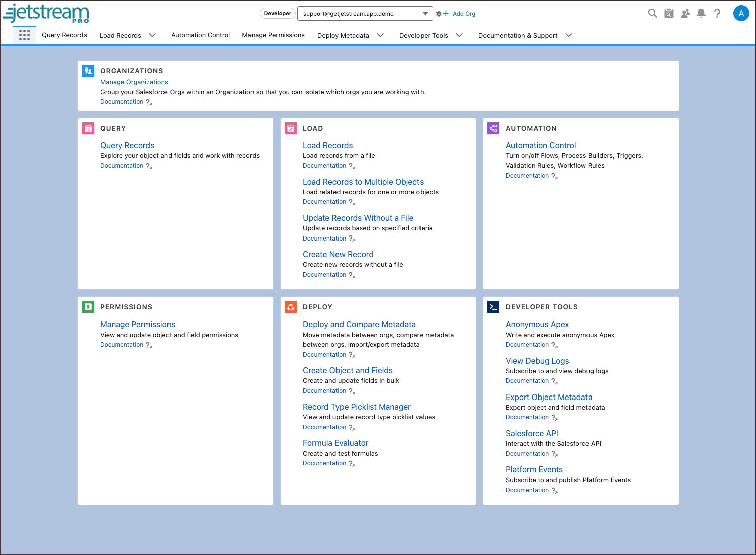Open the app launcher grid icon

24,35
